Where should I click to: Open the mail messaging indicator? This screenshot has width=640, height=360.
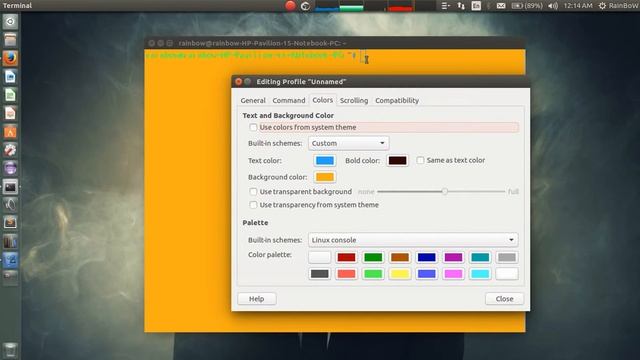pyautogui.click(x=501, y=6)
